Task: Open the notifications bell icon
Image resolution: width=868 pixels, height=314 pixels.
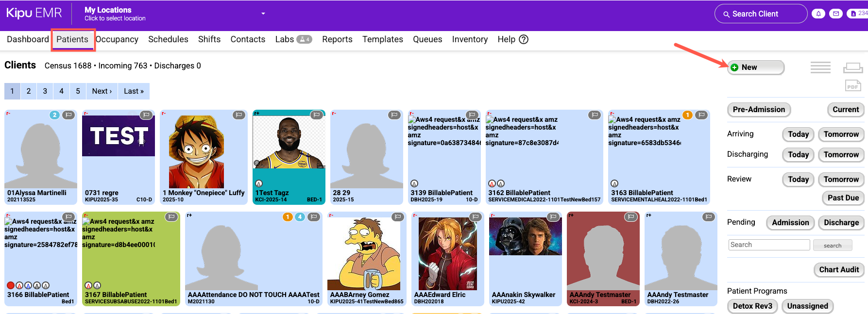Action: pos(818,14)
